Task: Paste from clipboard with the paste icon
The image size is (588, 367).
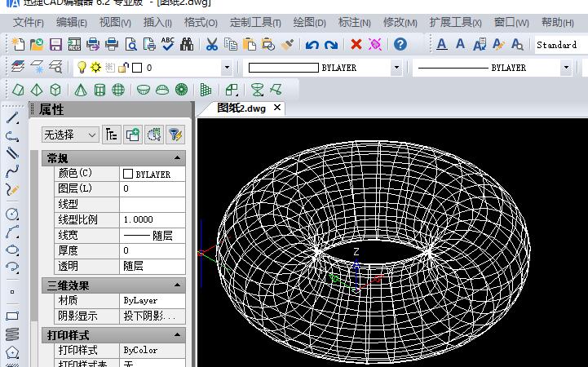Action: coord(250,44)
